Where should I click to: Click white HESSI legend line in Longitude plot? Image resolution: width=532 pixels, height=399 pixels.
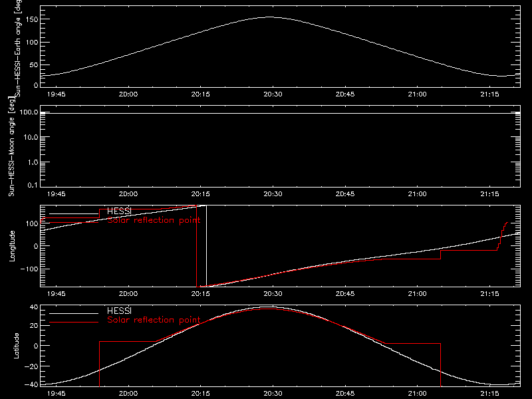(x=74, y=213)
